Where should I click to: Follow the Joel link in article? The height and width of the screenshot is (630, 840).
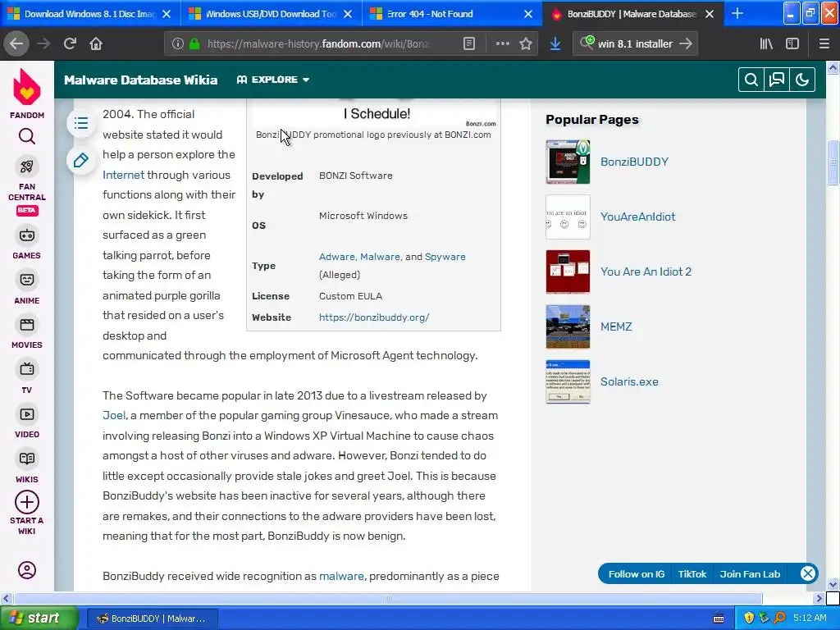point(114,415)
